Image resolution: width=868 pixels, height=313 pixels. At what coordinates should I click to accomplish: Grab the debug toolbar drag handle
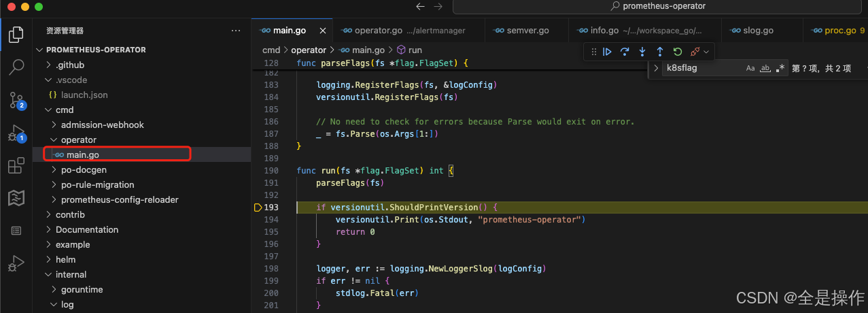tap(593, 52)
